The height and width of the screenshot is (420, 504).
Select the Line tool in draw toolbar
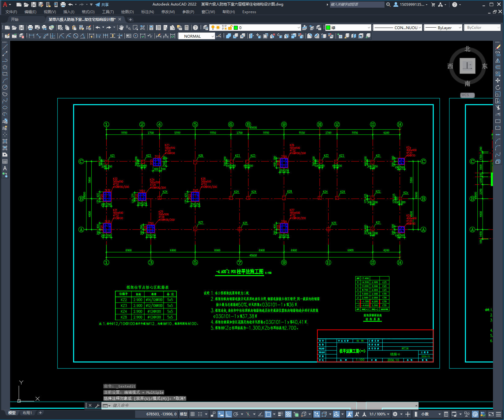[5, 47]
